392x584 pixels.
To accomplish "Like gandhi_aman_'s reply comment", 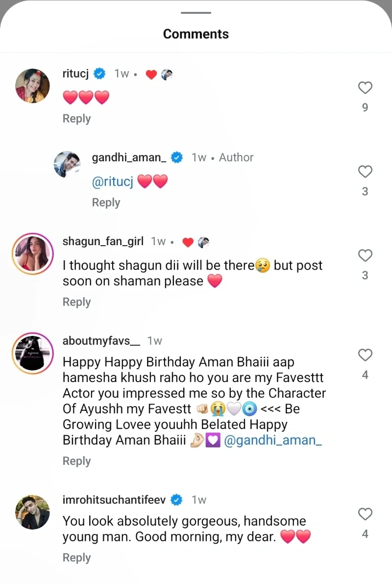I will click(x=365, y=172).
